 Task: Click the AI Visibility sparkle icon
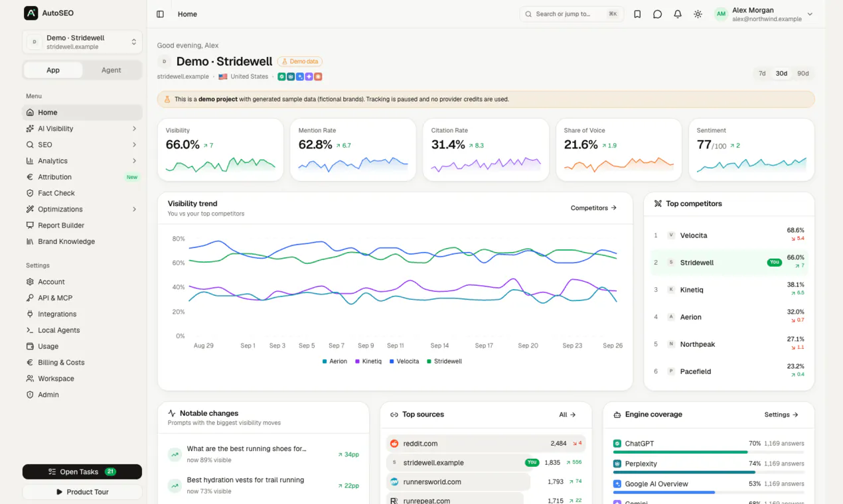click(30, 129)
